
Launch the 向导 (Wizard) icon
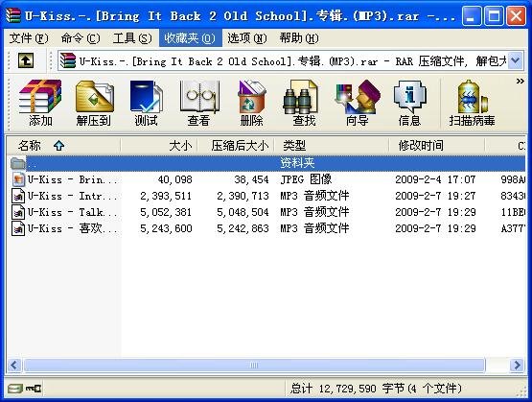(357, 104)
